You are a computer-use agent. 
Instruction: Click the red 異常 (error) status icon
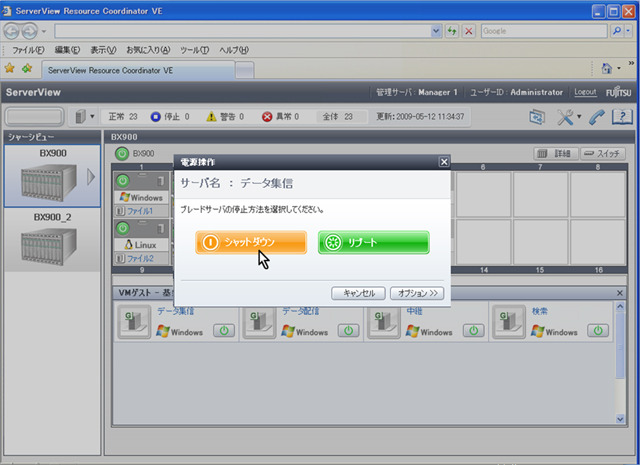[267, 117]
